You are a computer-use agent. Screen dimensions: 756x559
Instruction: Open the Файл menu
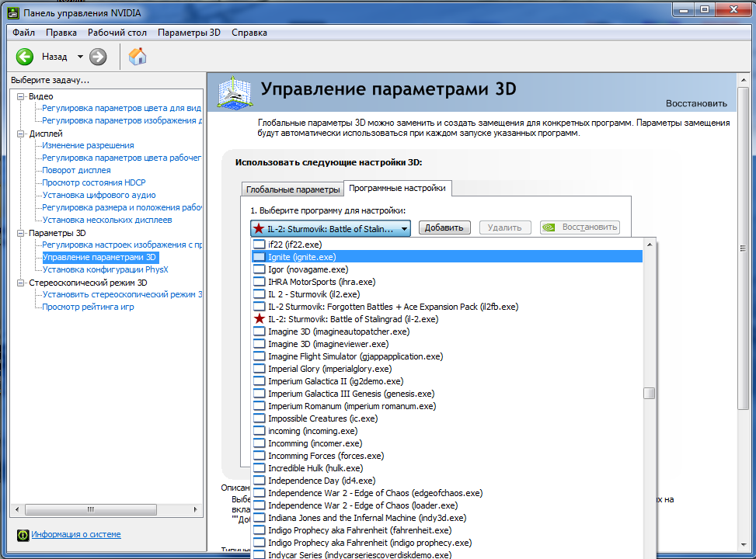[23, 33]
